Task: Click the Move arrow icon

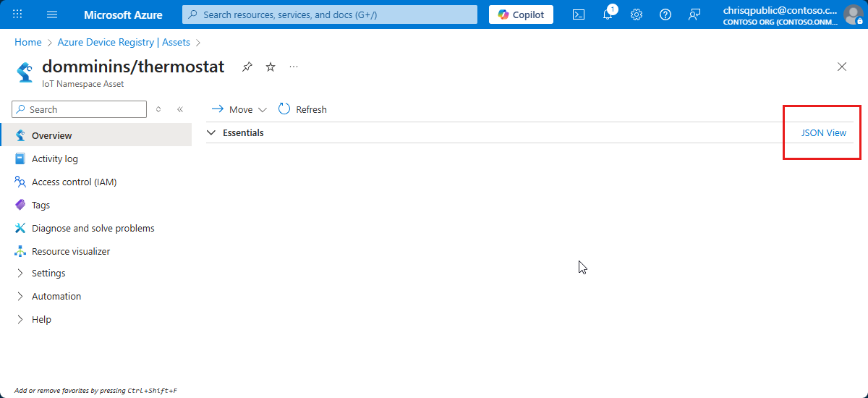Action: [217, 109]
